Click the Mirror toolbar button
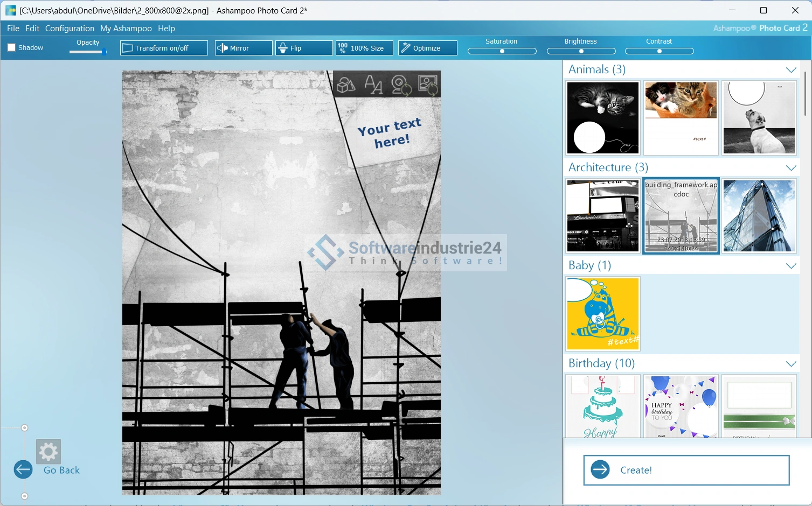The height and width of the screenshot is (506, 812). pyautogui.click(x=243, y=48)
